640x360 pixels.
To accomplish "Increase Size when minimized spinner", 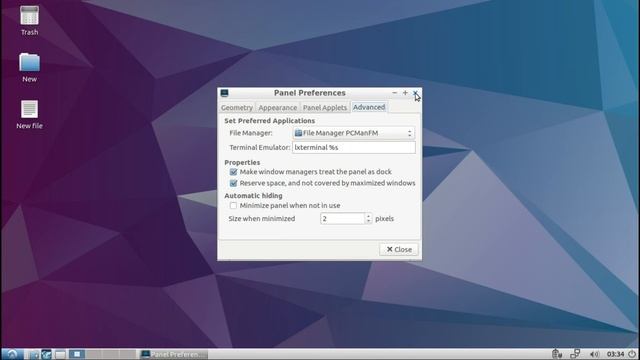I will point(368,216).
